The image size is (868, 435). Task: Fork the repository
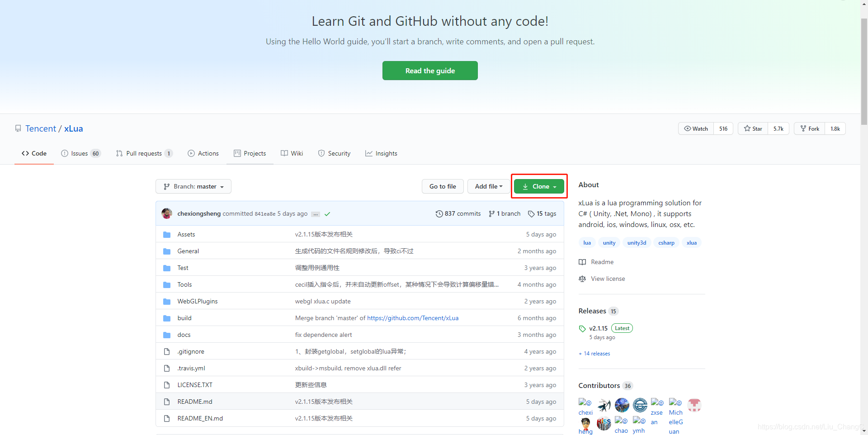coord(810,128)
